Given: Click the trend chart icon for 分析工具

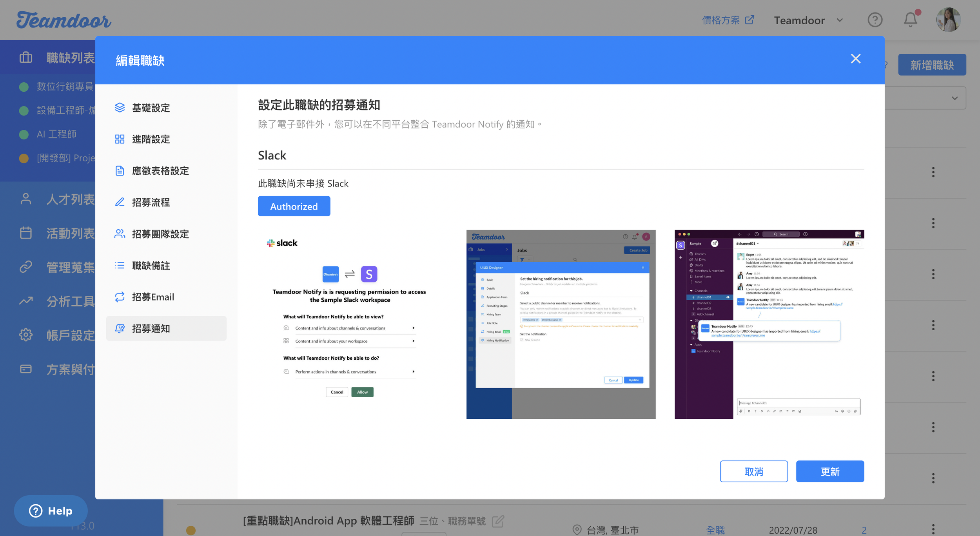Looking at the screenshot, I should (x=26, y=301).
